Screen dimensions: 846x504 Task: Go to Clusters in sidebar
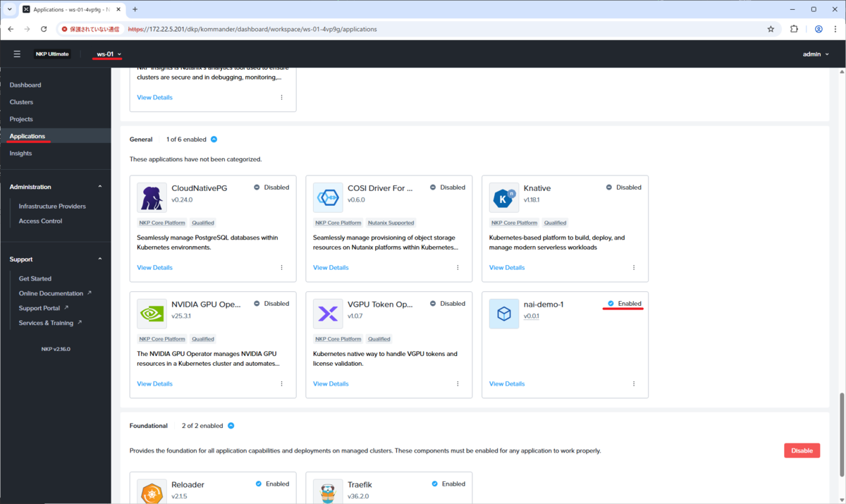[x=21, y=102]
